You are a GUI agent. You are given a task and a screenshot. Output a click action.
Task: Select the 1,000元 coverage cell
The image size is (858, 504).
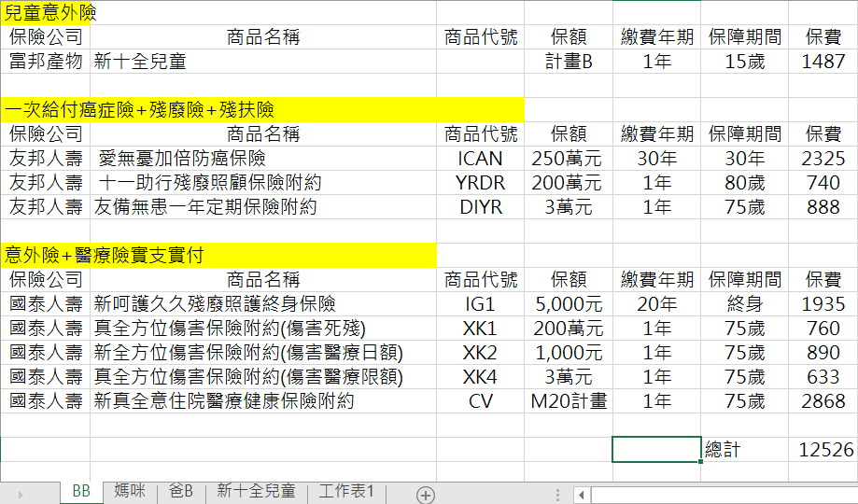tap(569, 353)
